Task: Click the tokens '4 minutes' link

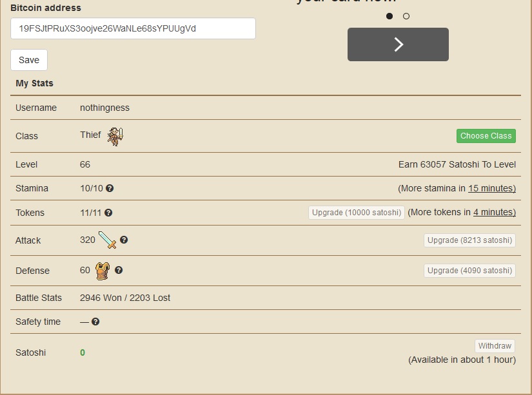Action: click(x=495, y=212)
